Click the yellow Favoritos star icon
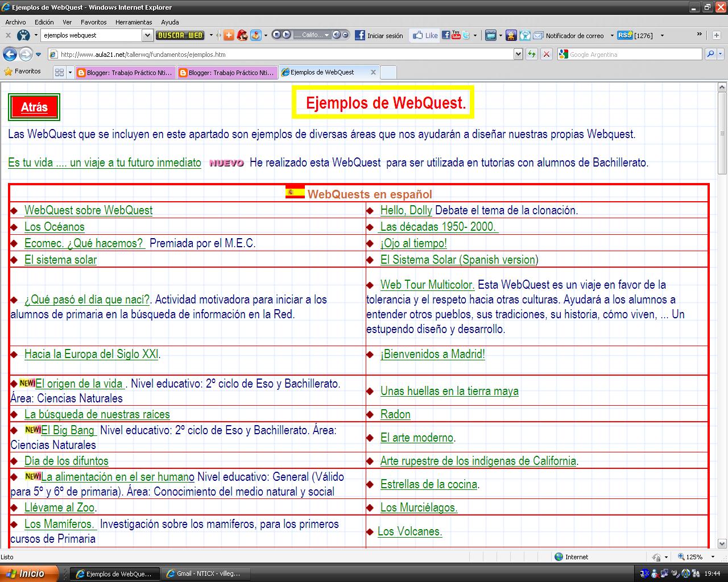Image resolution: width=728 pixels, height=582 pixels. coord(8,71)
